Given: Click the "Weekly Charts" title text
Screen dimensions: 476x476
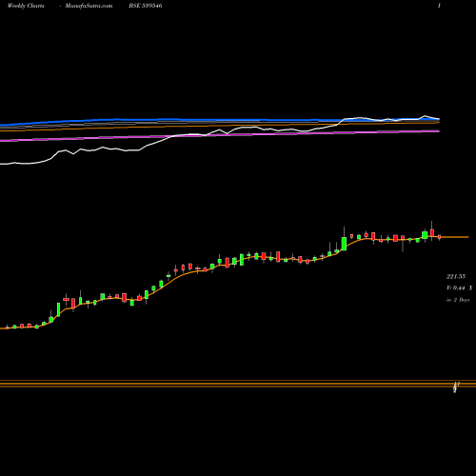Looking at the screenshot, I should [26, 6].
